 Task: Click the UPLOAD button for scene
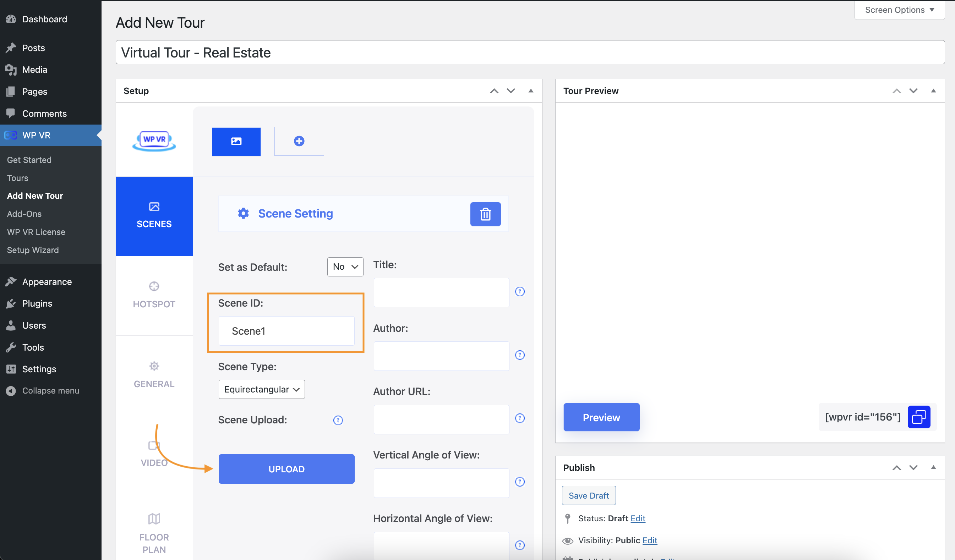(x=286, y=469)
